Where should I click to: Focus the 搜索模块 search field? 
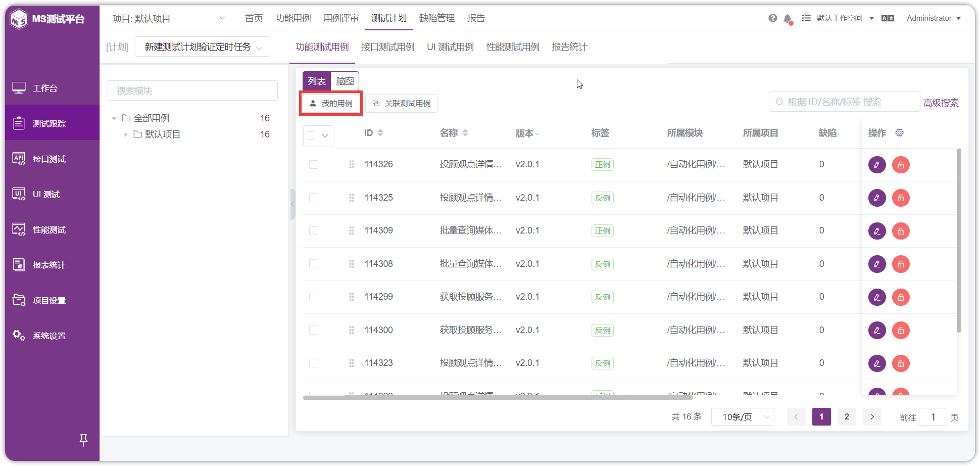click(192, 91)
